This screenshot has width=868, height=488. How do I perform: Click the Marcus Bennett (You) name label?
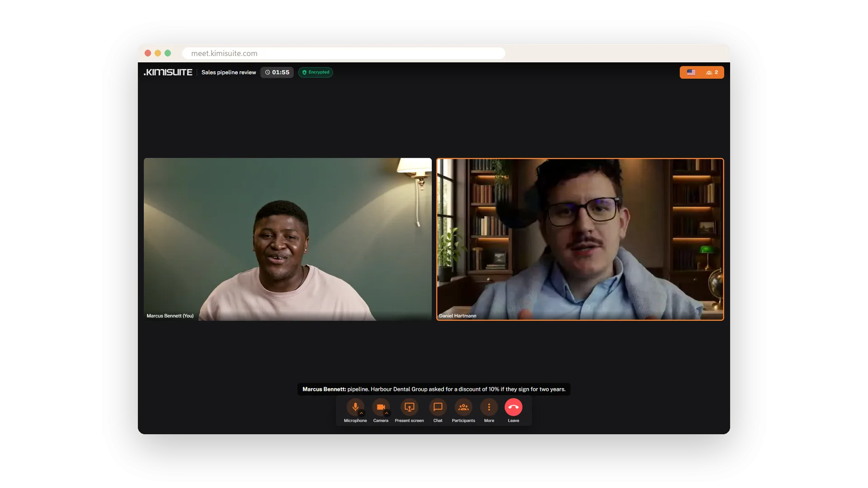[170, 316]
